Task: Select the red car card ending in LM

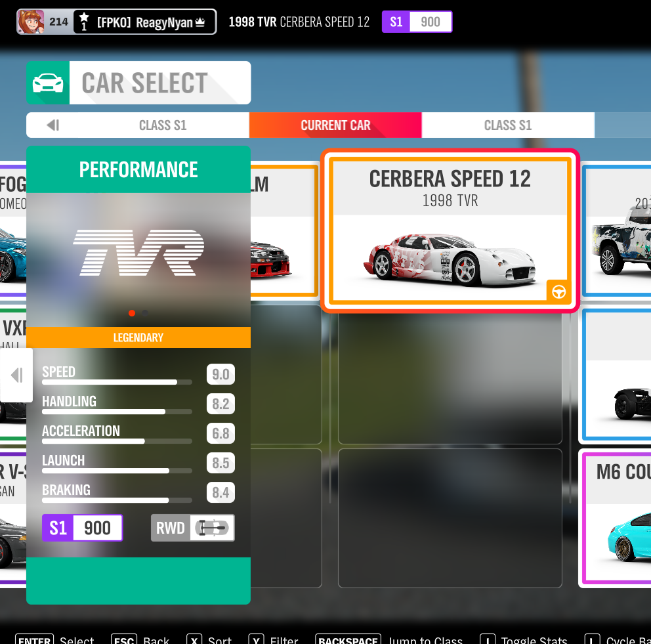Action: (284, 230)
